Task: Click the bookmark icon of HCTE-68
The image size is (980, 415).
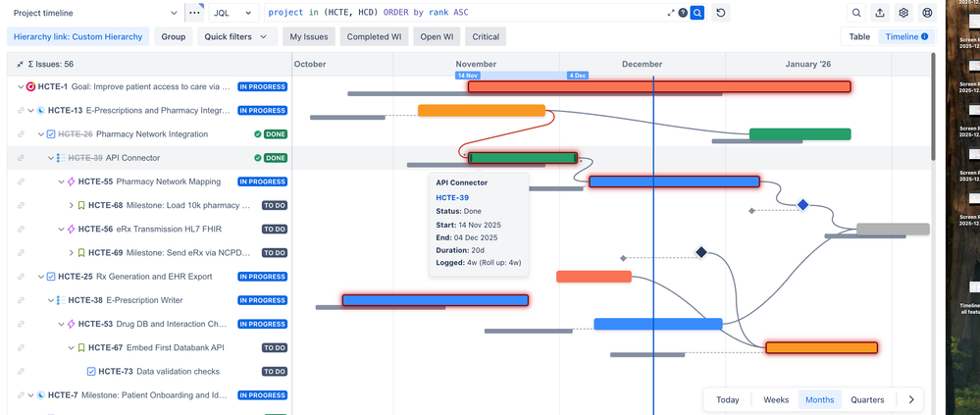Action: (81, 206)
